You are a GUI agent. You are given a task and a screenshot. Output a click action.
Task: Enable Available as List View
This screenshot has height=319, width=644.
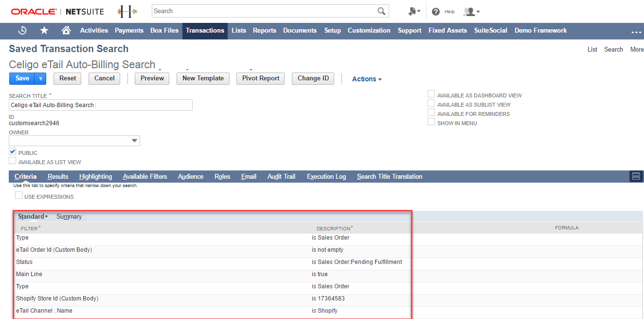click(x=13, y=161)
